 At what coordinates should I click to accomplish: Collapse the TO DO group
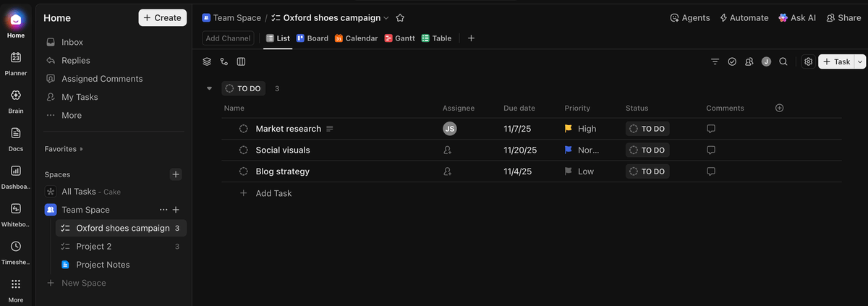pyautogui.click(x=209, y=89)
